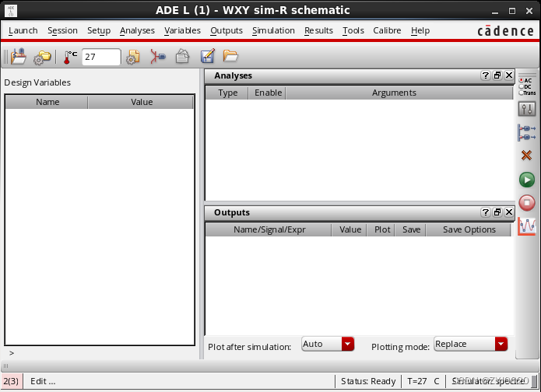Click the T=27 C status text
The height and width of the screenshot is (392, 541).
[x=423, y=381]
